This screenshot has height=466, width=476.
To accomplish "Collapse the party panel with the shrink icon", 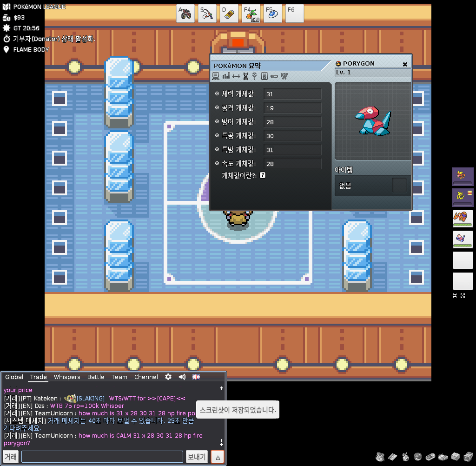I will [x=455, y=295].
